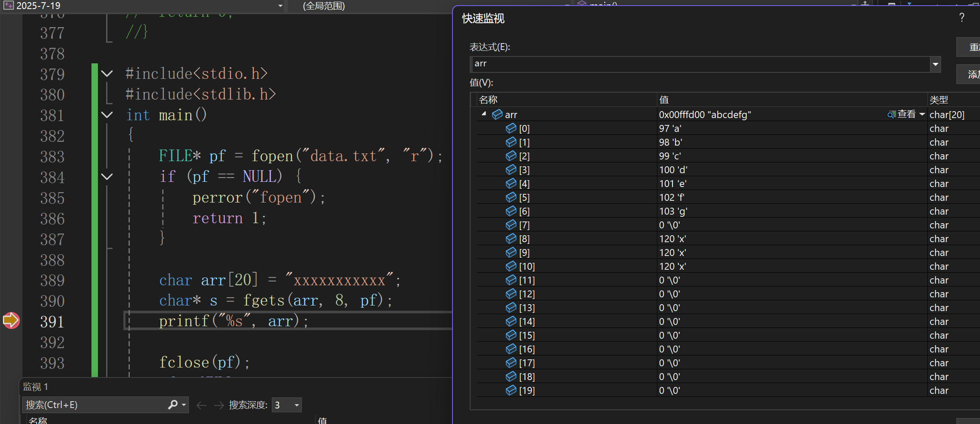This screenshot has width=980, height=424.
Task: Select the [19] element row icon
Action: [511, 390]
